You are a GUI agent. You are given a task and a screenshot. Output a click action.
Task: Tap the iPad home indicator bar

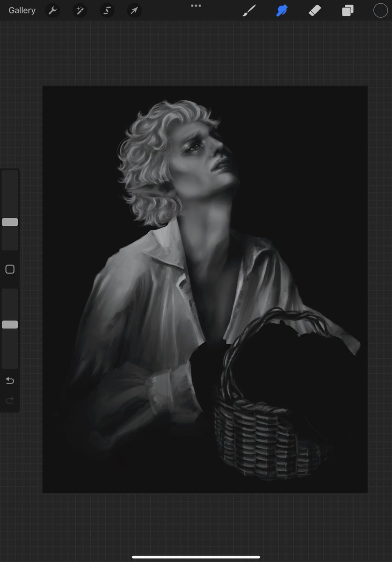point(196,557)
